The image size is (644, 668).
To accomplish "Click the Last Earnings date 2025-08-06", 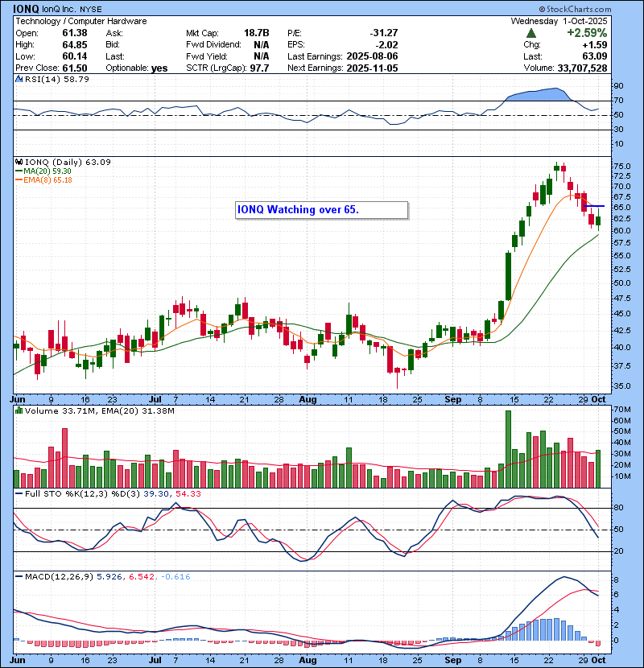I will [x=372, y=56].
